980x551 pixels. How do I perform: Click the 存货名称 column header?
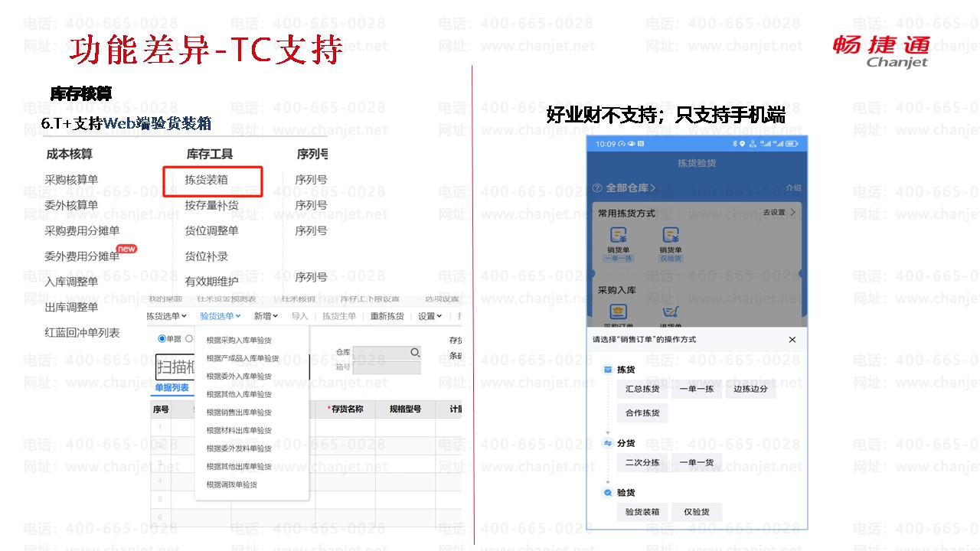click(x=345, y=410)
